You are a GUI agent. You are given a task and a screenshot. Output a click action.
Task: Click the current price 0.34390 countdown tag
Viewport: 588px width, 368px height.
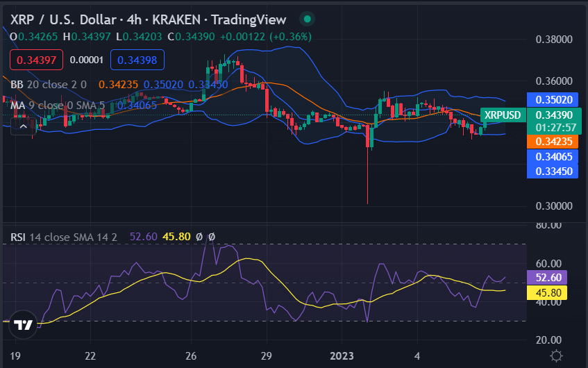554,121
